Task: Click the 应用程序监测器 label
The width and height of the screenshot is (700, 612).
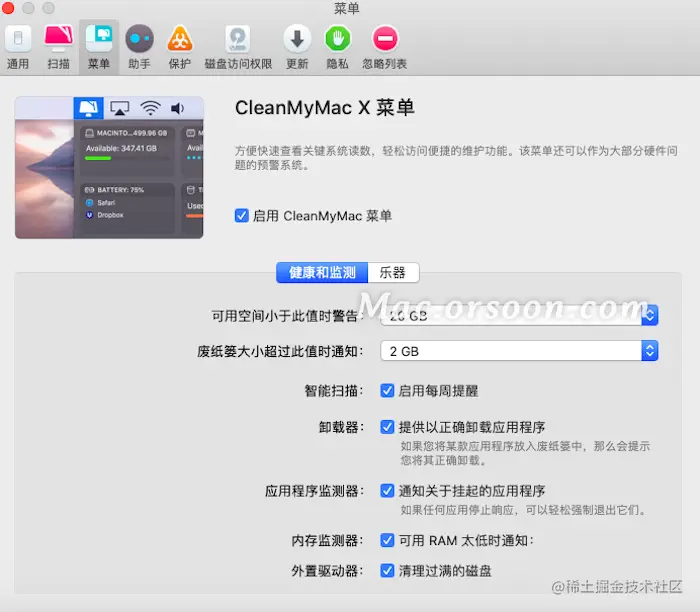Action: click(314, 491)
